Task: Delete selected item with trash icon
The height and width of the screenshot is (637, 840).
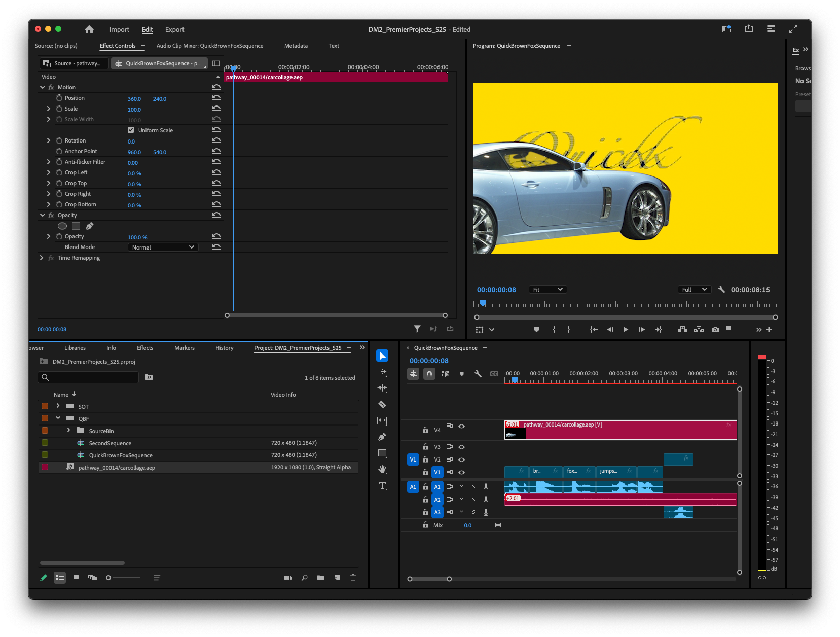Action: pyautogui.click(x=353, y=578)
